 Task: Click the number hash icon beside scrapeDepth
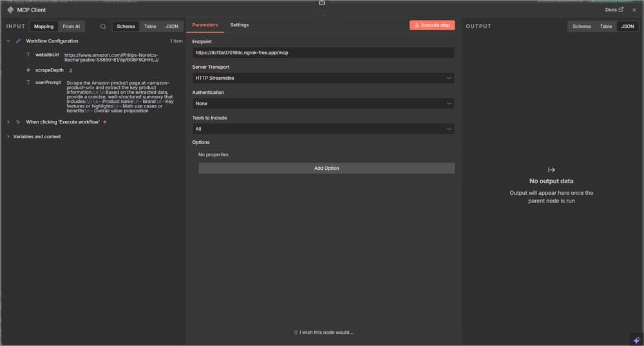pos(28,69)
